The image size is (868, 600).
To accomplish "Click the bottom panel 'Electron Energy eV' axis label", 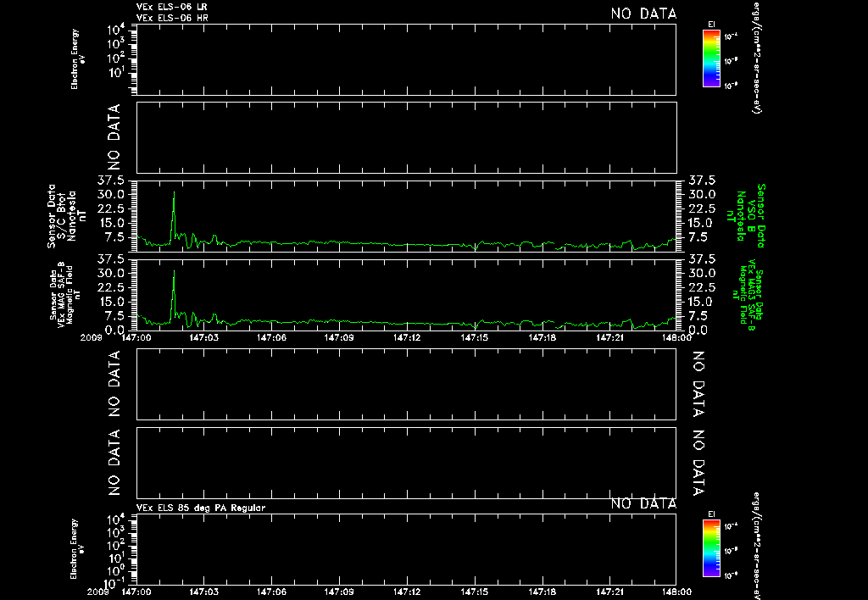I will [78, 548].
